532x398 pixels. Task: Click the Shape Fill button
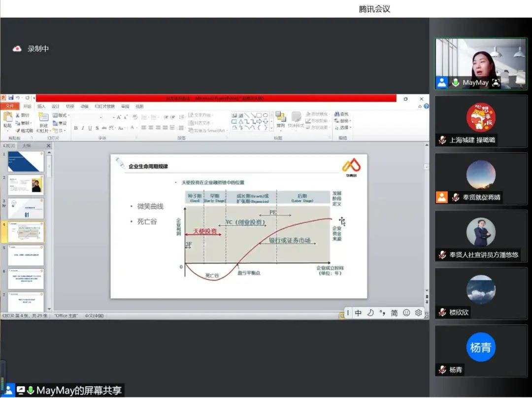(317, 114)
